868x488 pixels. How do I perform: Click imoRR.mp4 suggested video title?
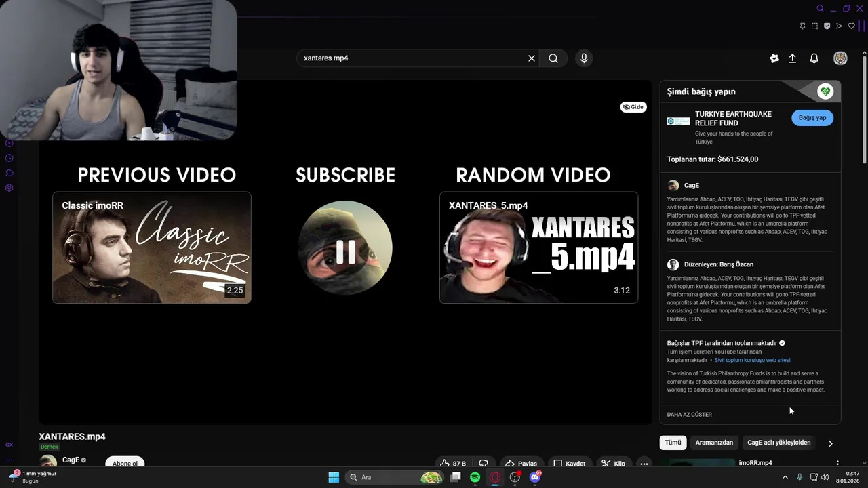click(x=755, y=463)
